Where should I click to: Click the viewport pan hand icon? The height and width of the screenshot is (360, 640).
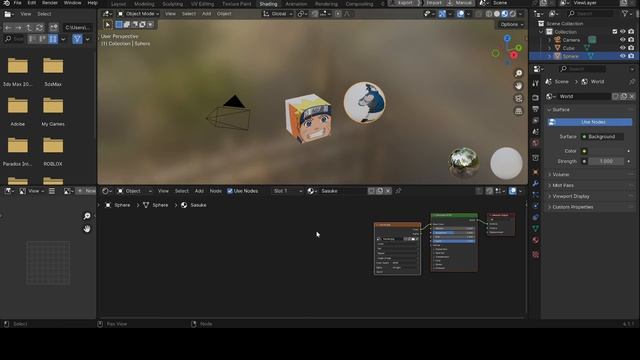(518, 86)
